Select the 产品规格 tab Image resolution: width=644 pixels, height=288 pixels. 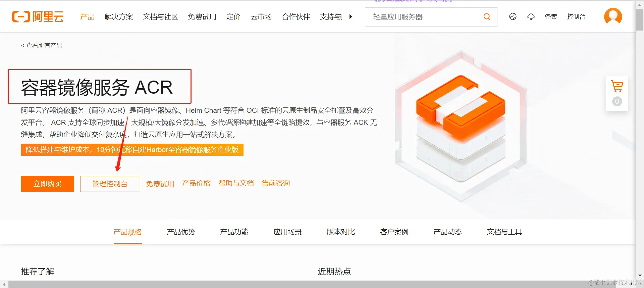click(127, 232)
